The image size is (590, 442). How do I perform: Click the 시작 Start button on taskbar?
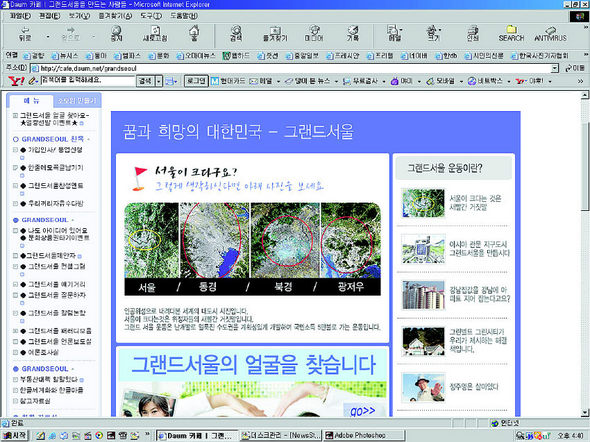14,436
